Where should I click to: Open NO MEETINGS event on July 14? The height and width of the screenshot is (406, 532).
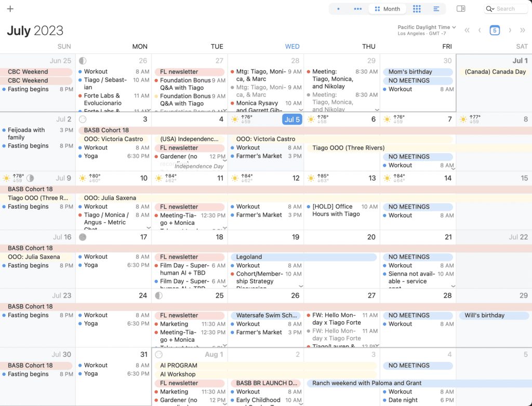(x=418, y=207)
